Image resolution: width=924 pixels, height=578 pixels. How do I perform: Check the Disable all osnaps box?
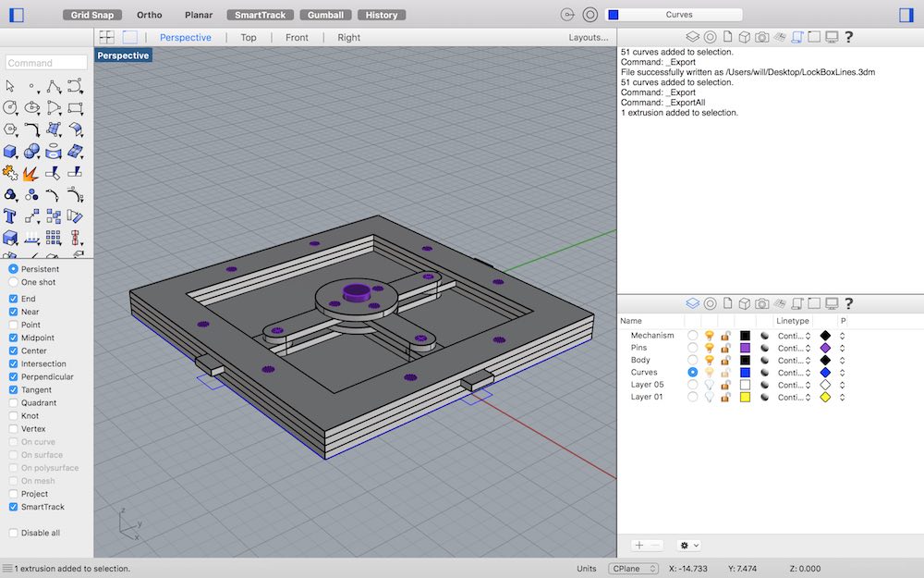(13, 533)
